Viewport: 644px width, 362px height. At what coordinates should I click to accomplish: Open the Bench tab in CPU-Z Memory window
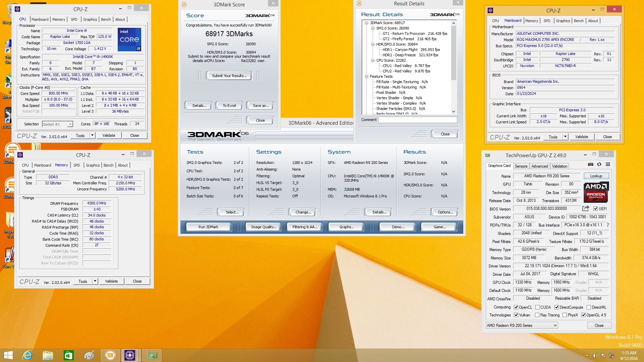[x=108, y=165]
